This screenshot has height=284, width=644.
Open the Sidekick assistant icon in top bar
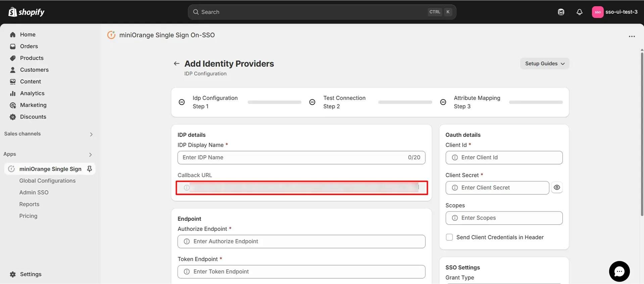click(561, 12)
